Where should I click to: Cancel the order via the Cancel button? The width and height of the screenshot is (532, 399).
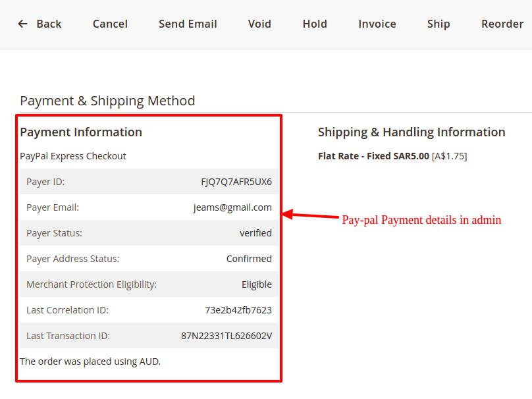[x=110, y=24]
